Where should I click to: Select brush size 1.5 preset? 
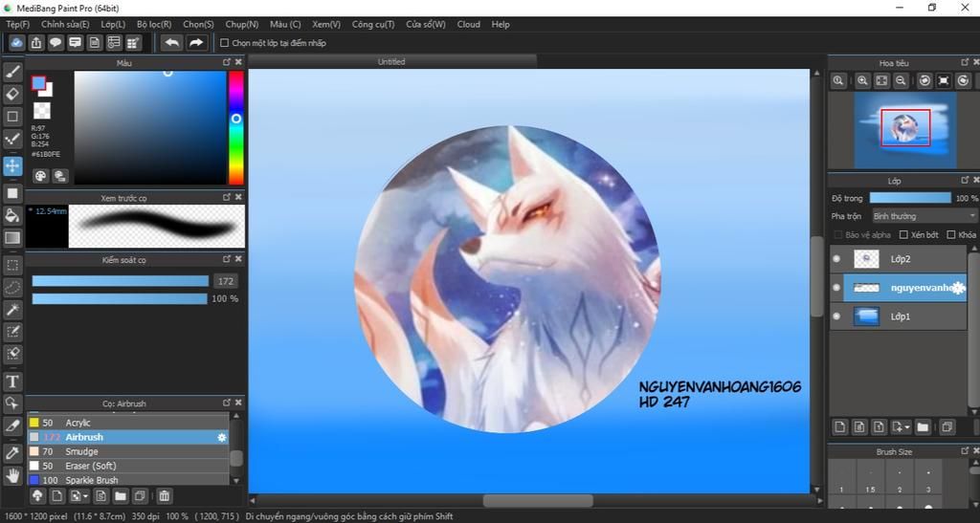[x=870, y=479]
